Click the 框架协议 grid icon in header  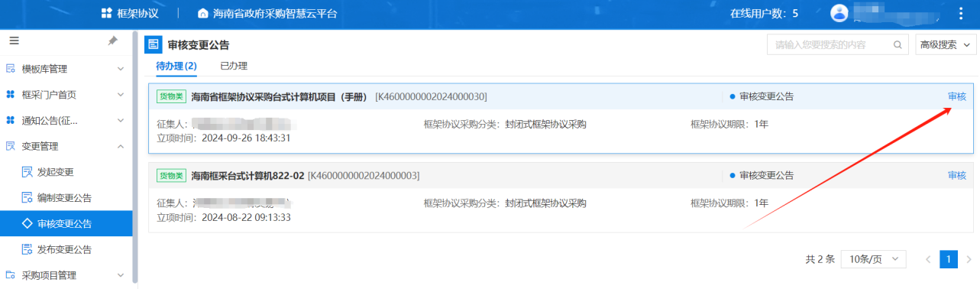[x=107, y=13]
